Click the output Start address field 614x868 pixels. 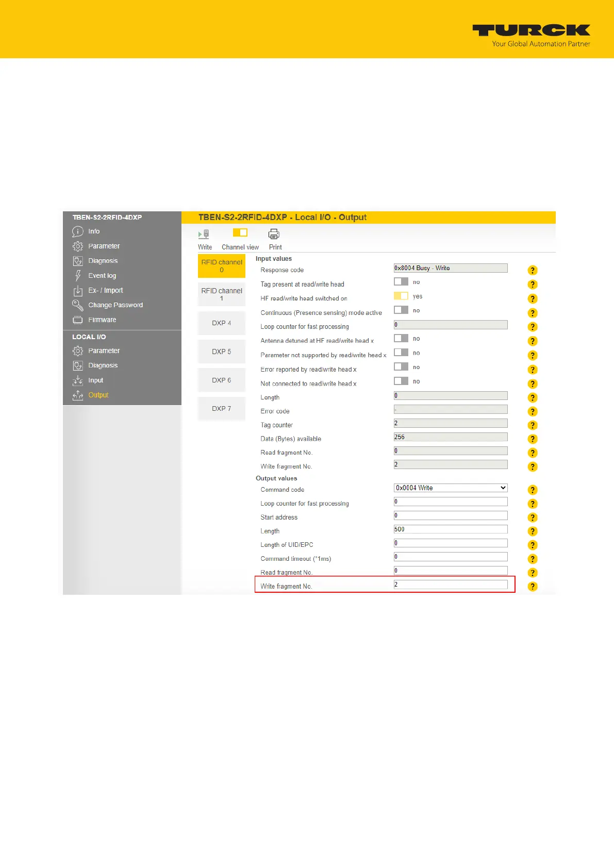pos(451,515)
